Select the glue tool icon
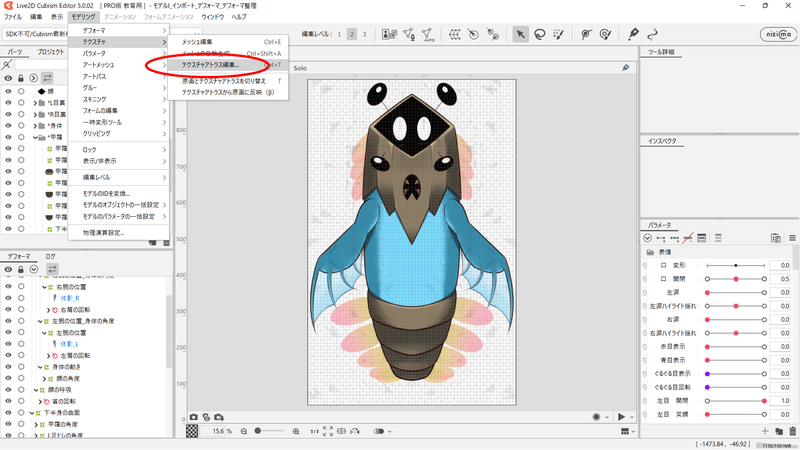The width and height of the screenshot is (800, 450). point(586,34)
